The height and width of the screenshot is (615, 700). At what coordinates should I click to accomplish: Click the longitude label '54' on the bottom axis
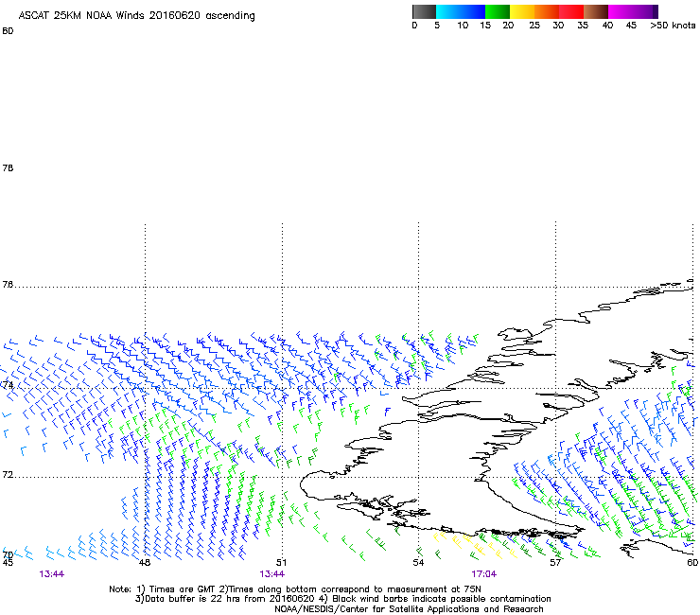pyautogui.click(x=418, y=562)
